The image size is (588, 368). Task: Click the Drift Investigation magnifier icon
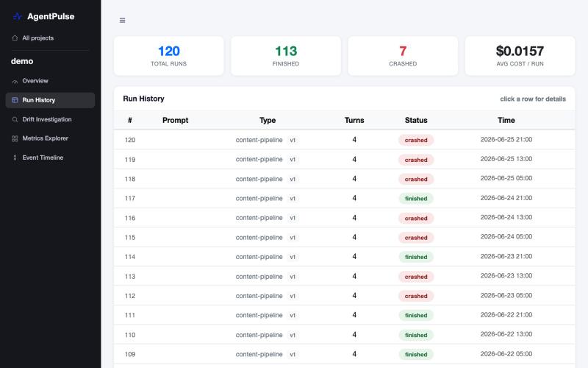click(x=15, y=119)
